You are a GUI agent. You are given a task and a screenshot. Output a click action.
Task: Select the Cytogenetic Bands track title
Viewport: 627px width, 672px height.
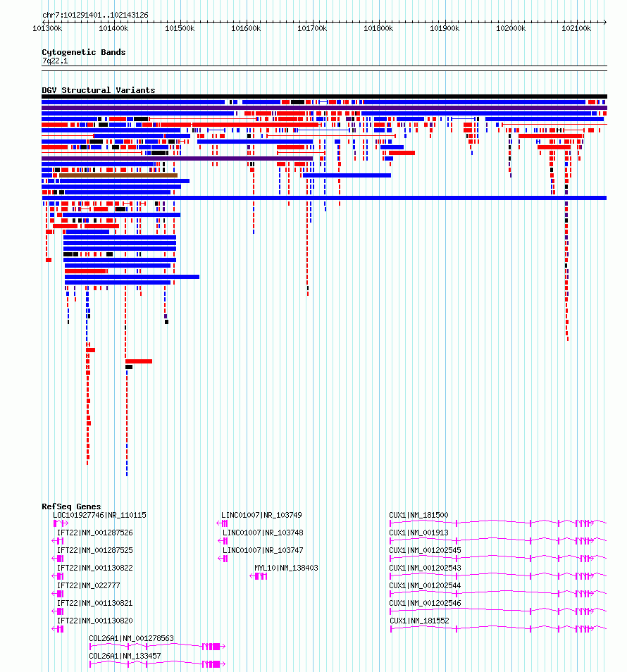tap(84, 52)
